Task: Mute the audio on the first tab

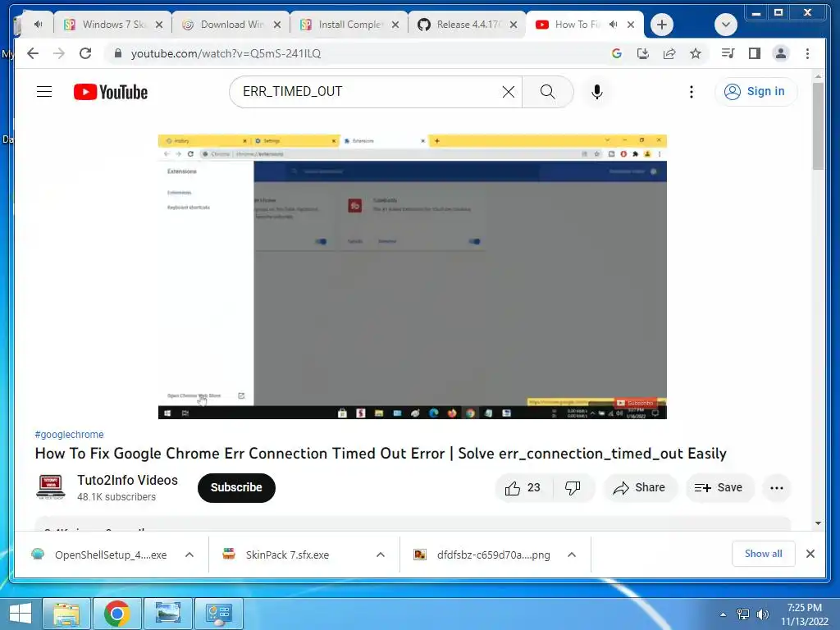Action: click(x=38, y=24)
